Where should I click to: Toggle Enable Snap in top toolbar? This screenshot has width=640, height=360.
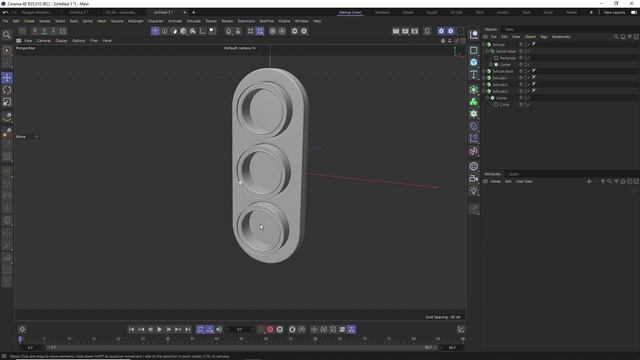229,31
